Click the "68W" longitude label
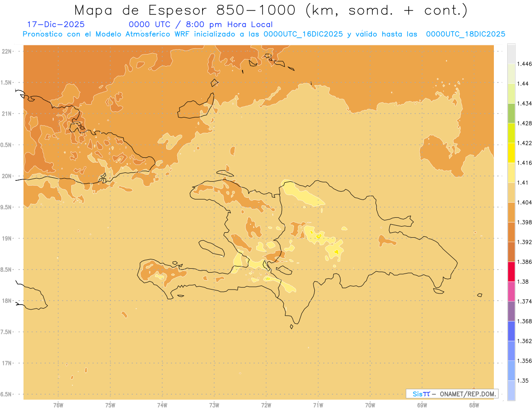 tap(474, 405)
